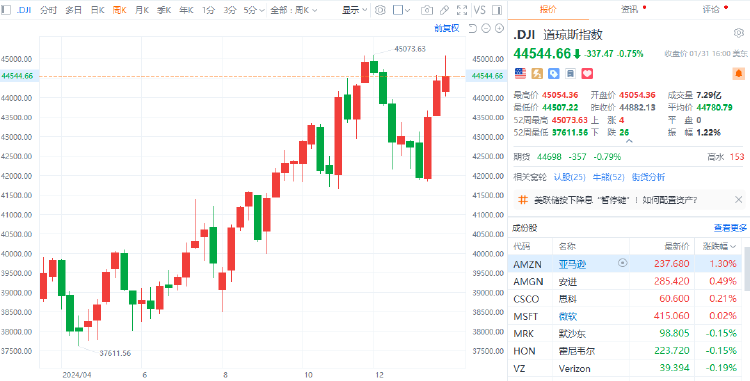Viewport: 750px width, 381px height.
Task: Select the CSCO 思科 row
Action: click(625, 299)
